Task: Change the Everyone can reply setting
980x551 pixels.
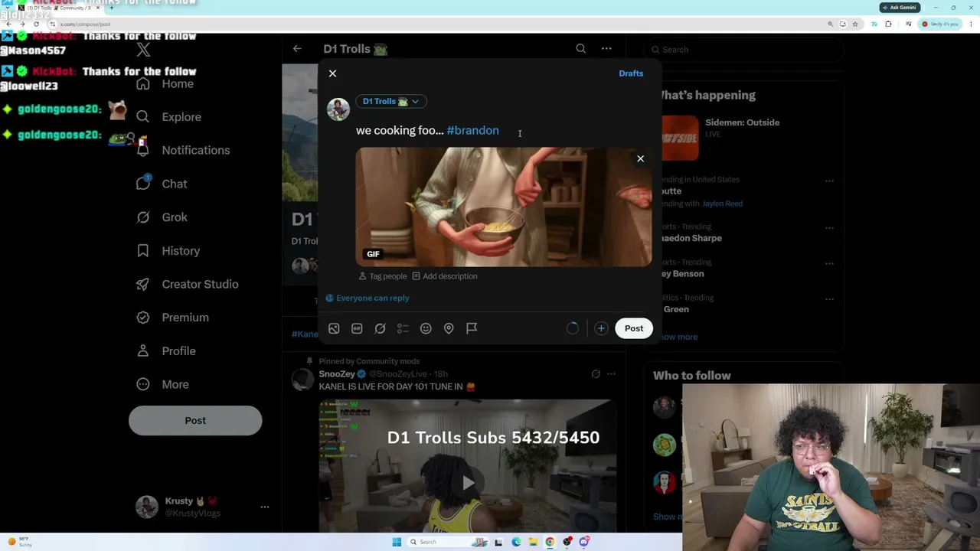Action: click(x=367, y=298)
